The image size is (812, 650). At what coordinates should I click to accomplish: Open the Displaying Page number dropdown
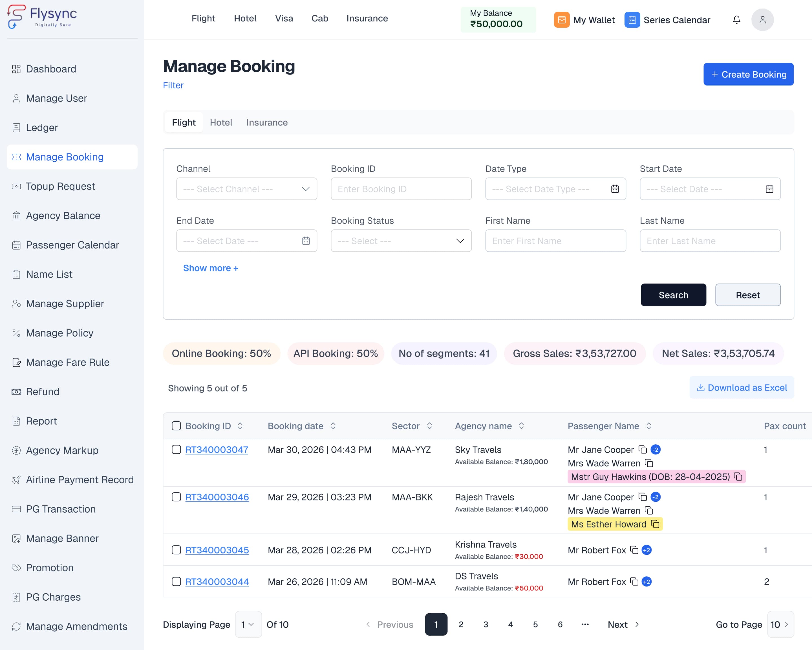(248, 625)
